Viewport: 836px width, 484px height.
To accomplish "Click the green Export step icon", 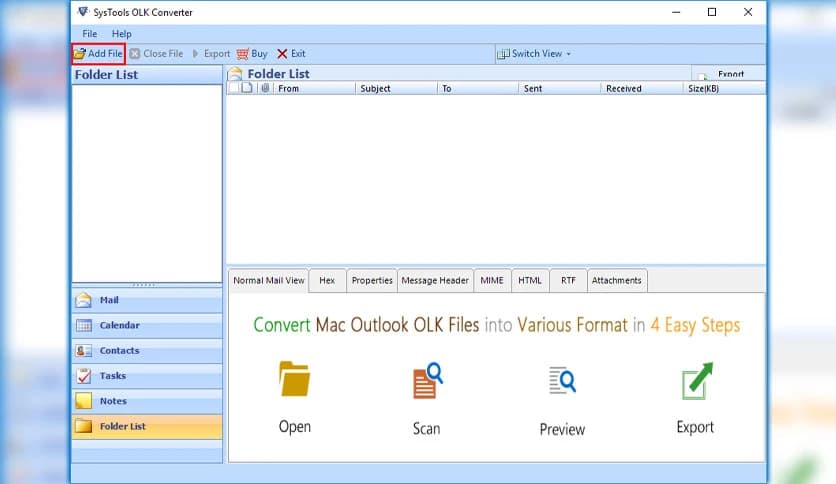I will (697, 381).
